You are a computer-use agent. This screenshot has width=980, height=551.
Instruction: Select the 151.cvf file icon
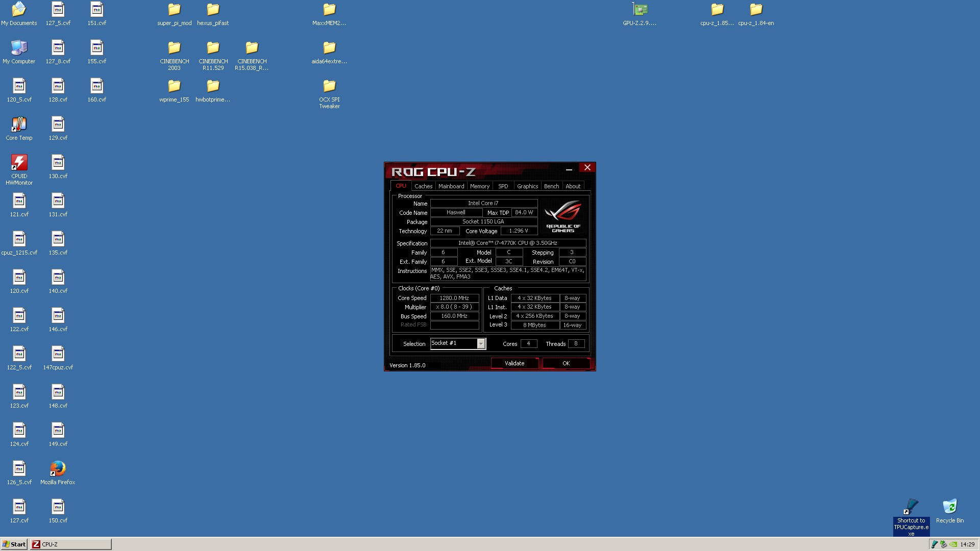(x=96, y=14)
